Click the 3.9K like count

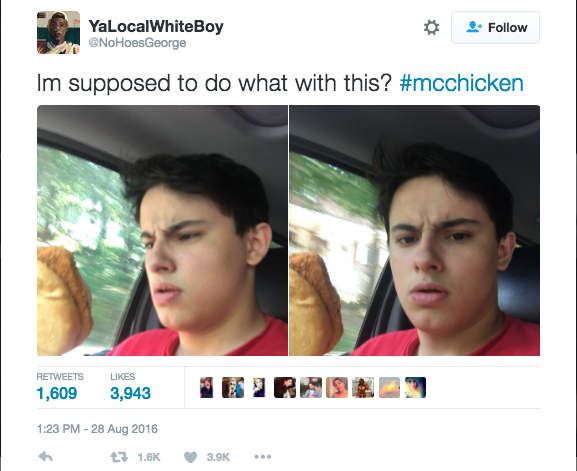[218, 457]
